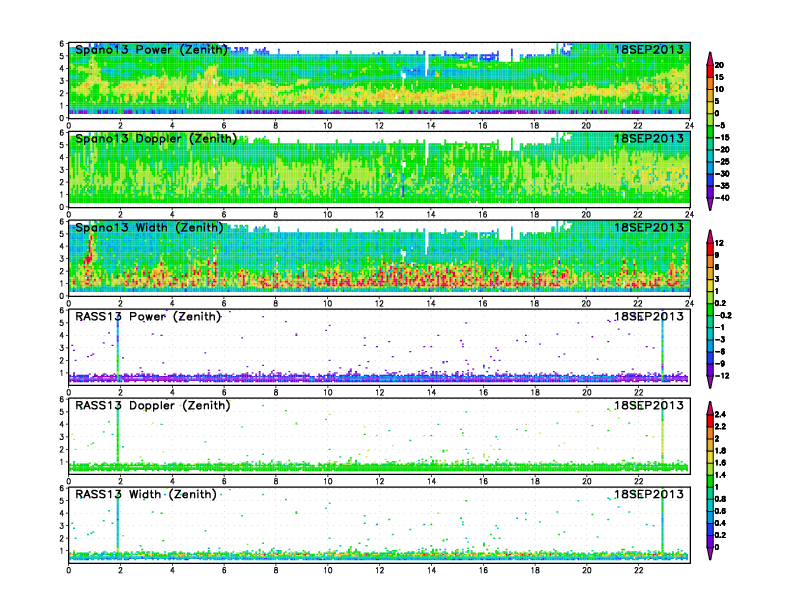This screenshot has width=792, height=612.
Task: Click the "RASS13 Doppler (Zenith)" panel title
Action: pos(153,405)
